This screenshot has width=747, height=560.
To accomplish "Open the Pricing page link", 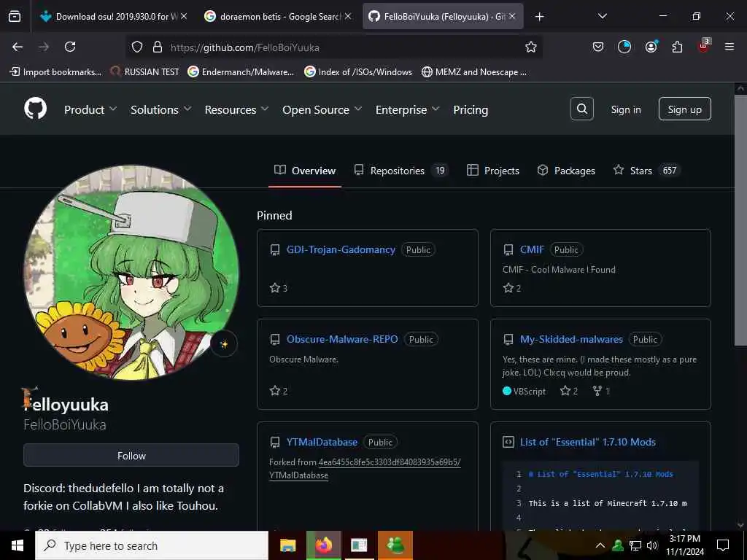I will click(x=471, y=109).
